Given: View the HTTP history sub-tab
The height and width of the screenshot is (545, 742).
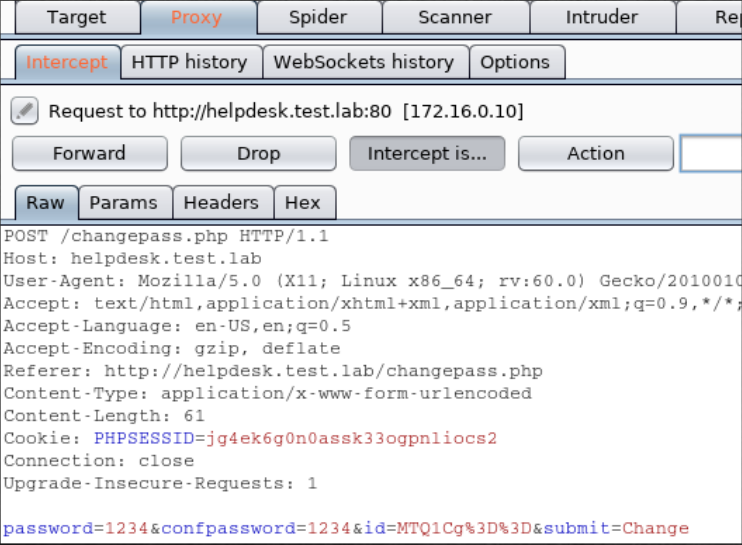Looking at the screenshot, I should 189,62.
